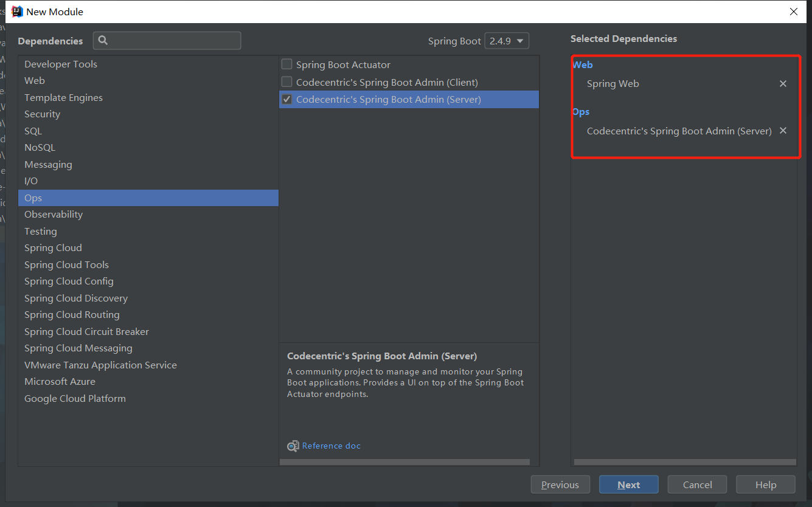
Task: Click the Selected Dependencies heading
Action: [623, 39]
